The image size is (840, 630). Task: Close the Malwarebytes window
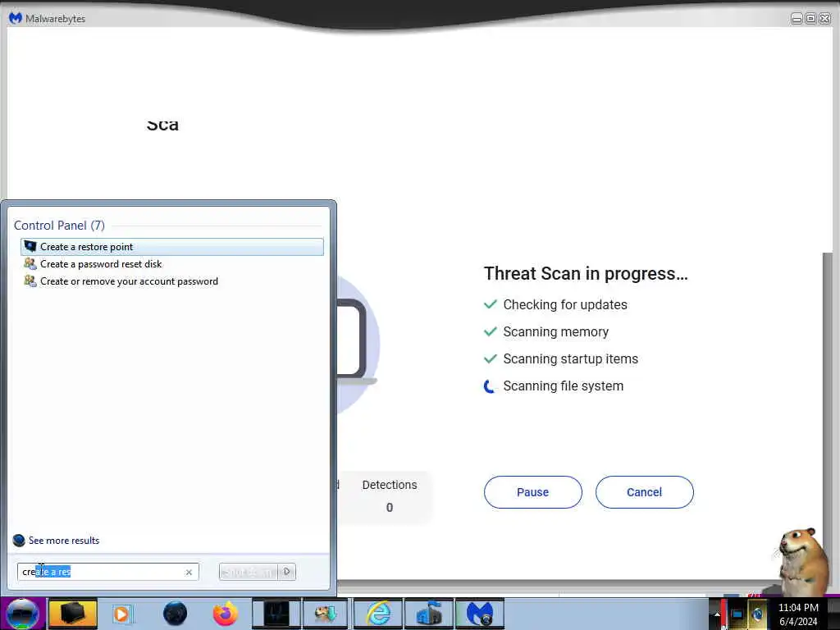click(x=825, y=19)
